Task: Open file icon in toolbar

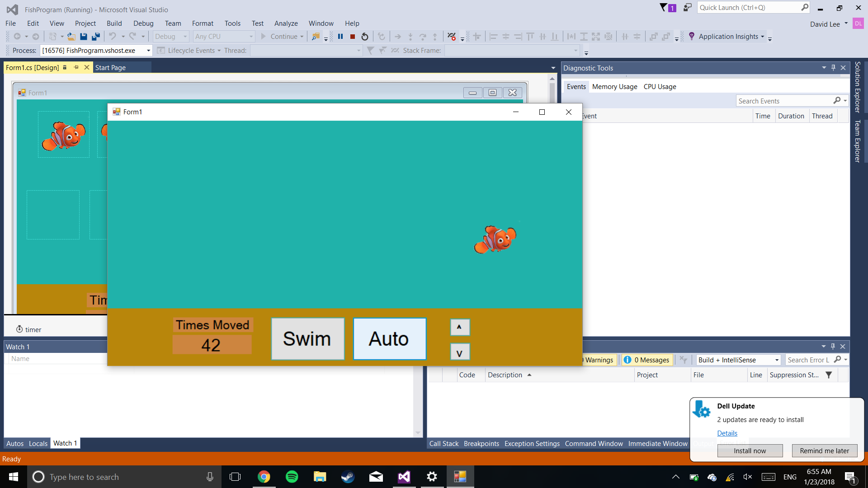Action: pyautogui.click(x=71, y=37)
